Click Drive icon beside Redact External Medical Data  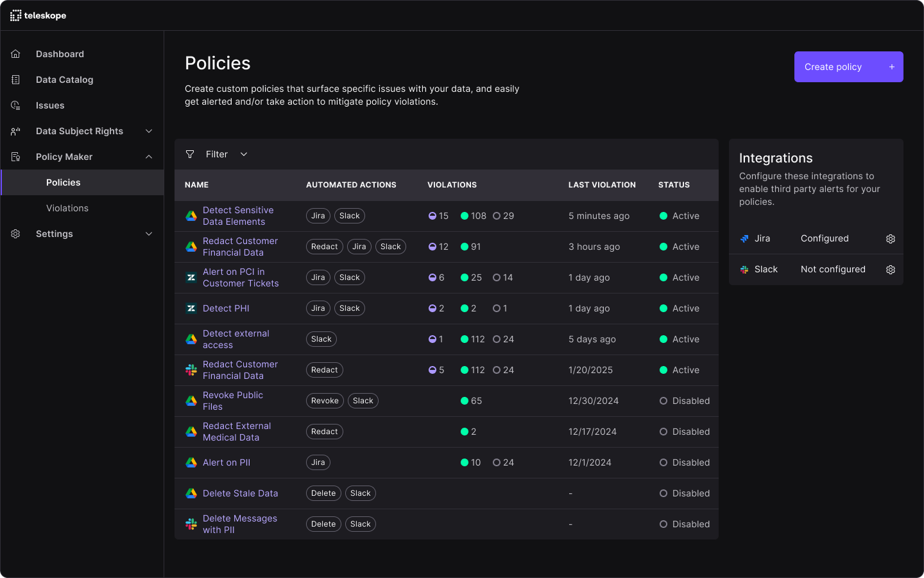(x=191, y=432)
